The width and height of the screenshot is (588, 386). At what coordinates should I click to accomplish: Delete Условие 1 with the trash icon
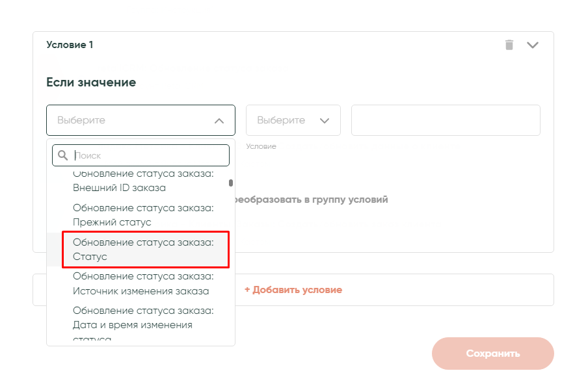(x=509, y=45)
